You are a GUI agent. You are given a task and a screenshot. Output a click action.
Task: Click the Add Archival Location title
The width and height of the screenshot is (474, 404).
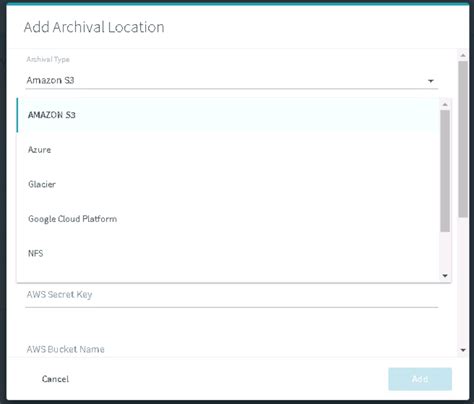tap(94, 27)
